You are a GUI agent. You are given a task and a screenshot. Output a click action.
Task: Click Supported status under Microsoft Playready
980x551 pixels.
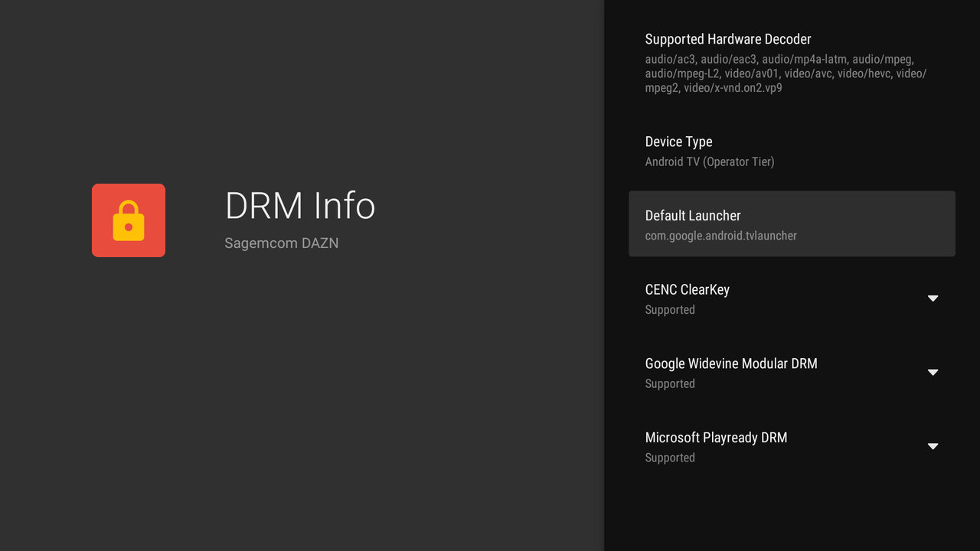point(670,458)
